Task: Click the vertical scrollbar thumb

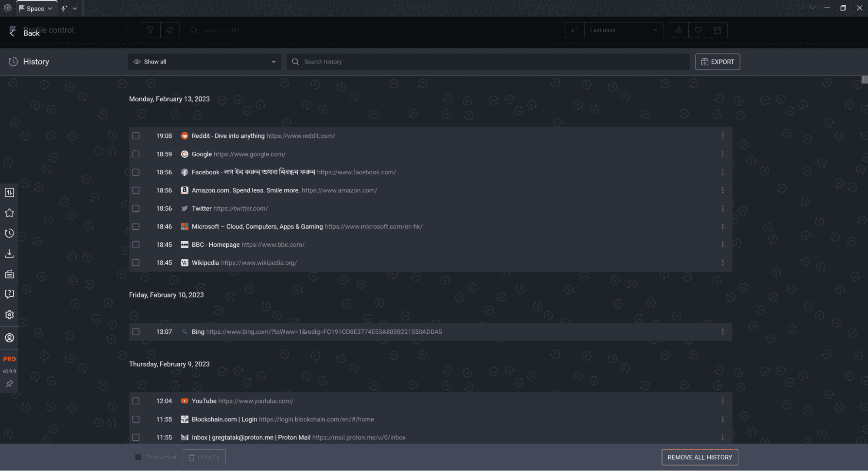Action: pyautogui.click(x=865, y=80)
